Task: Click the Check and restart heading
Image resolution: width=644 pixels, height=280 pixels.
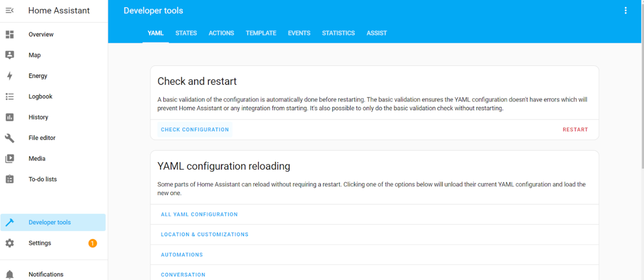Action: click(197, 82)
